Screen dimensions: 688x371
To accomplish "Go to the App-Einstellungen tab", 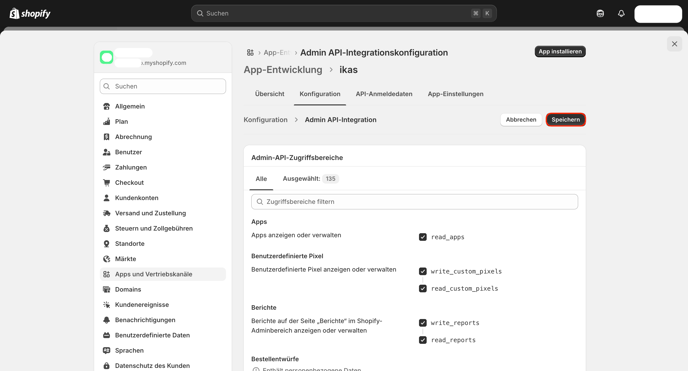I will point(455,94).
